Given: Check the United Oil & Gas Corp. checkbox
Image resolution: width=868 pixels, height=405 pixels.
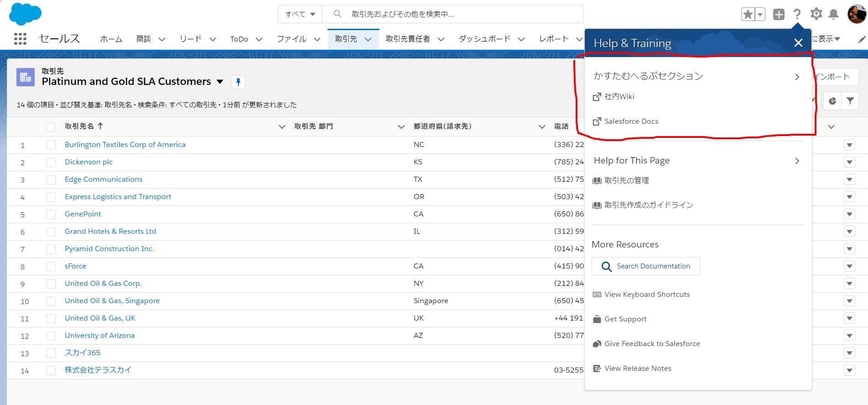Looking at the screenshot, I should point(51,284).
